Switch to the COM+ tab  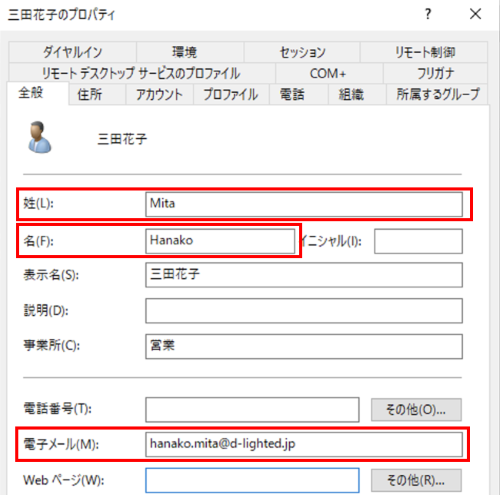(329, 73)
